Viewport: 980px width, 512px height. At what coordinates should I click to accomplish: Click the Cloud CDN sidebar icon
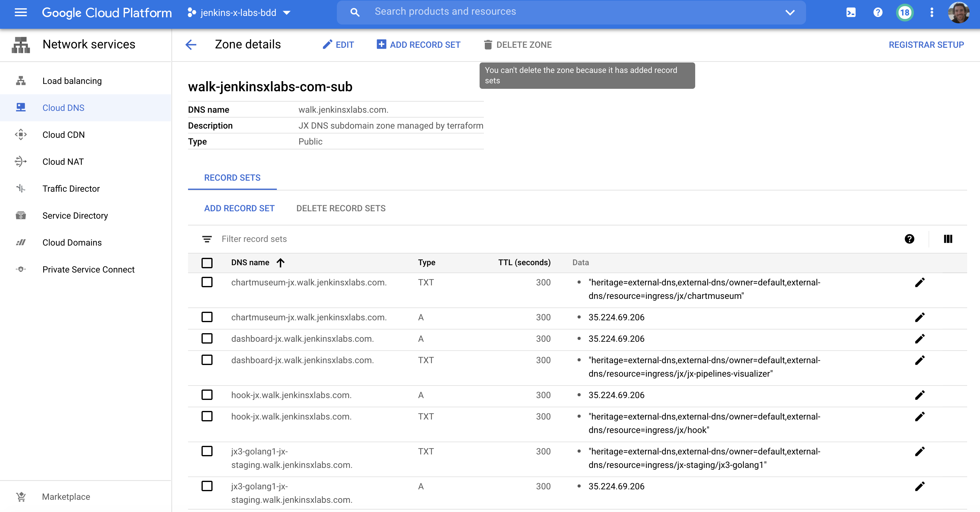[x=21, y=135]
